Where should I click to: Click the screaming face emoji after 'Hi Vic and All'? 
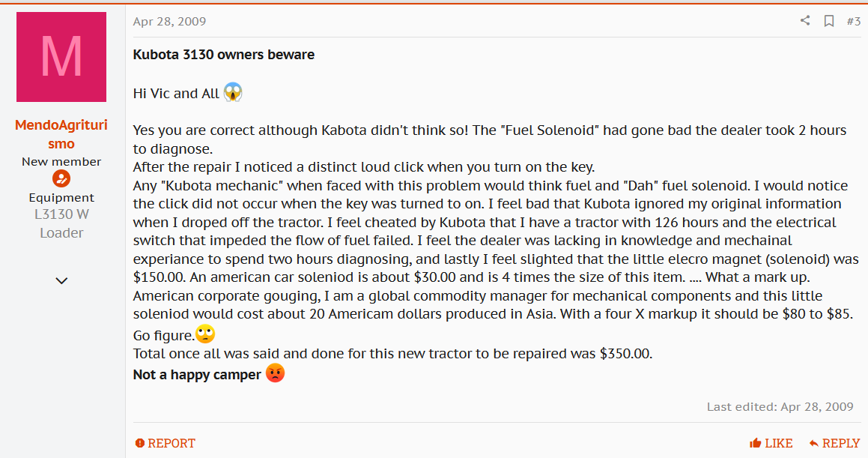point(233,92)
